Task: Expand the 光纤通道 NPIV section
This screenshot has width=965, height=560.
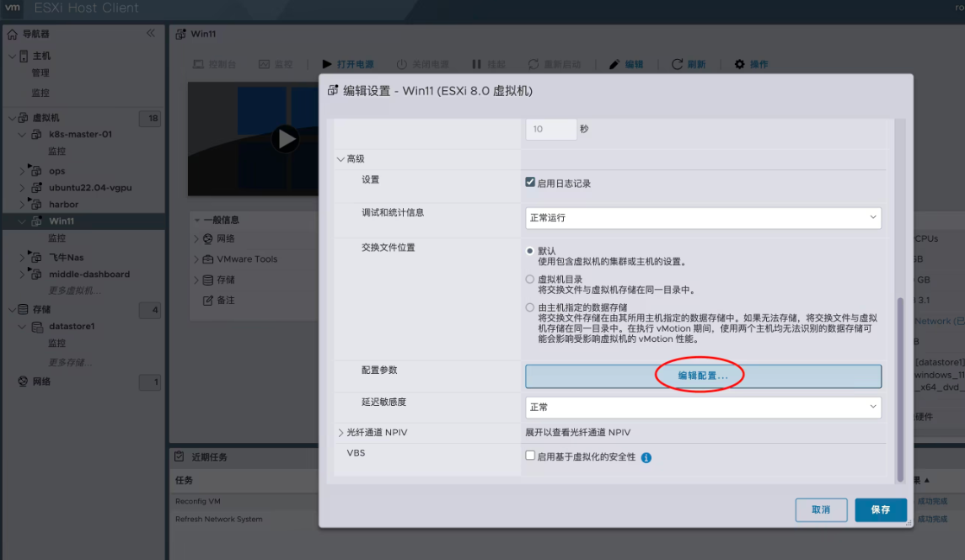Action: click(340, 433)
